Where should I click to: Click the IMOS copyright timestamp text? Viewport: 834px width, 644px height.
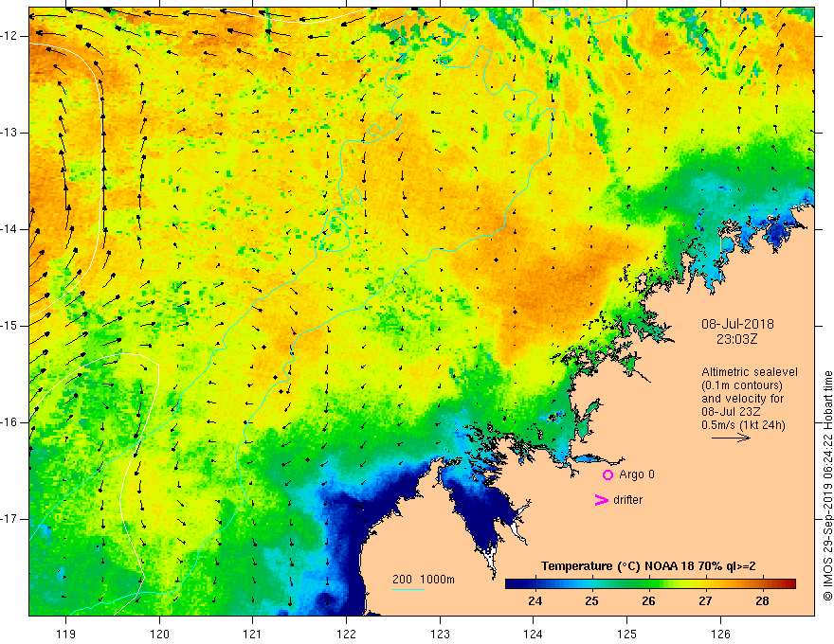click(x=827, y=486)
